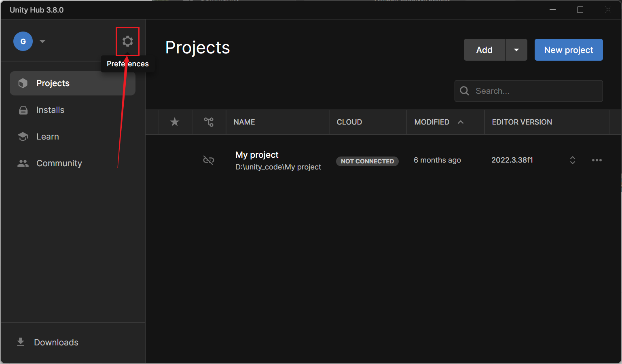Click the unlinked cloud icon for My project

pyautogui.click(x=209, y=160)
